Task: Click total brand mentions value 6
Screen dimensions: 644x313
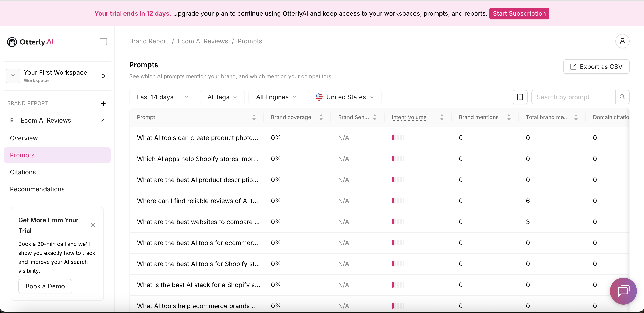Action: (528, 201)
